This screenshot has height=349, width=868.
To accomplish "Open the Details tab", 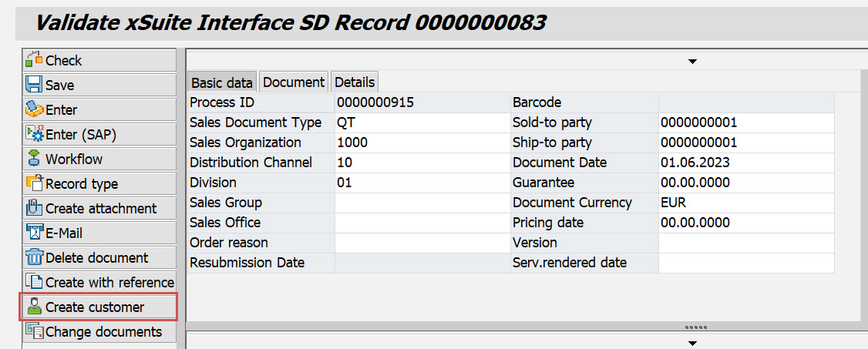I will point(355,82).
